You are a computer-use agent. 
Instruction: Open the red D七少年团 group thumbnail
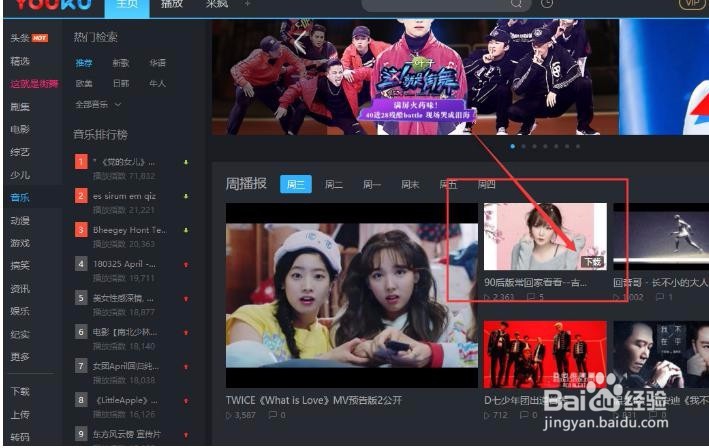545,354
